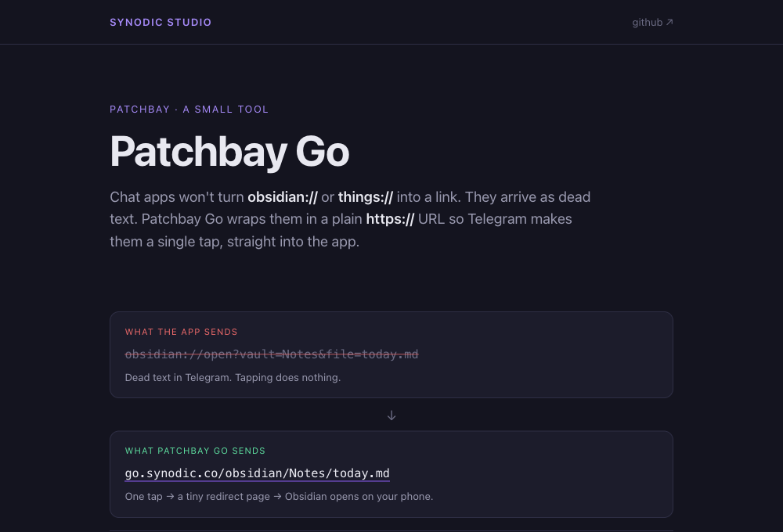This screenshot has height=532, width=783.
Task: Click 'Dead text in Telegram' caption
Action: point(233,378)
